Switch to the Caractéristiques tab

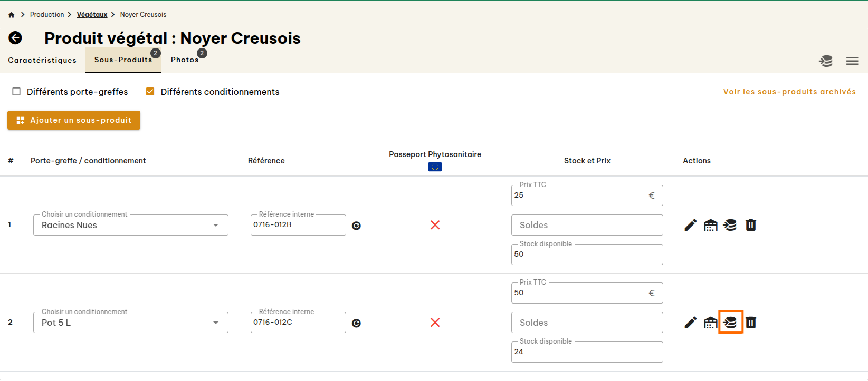(x=42, y=60)
